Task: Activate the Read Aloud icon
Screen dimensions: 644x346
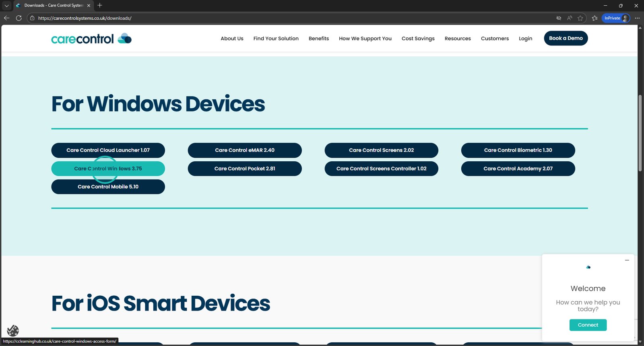Action: pos(570,18)
